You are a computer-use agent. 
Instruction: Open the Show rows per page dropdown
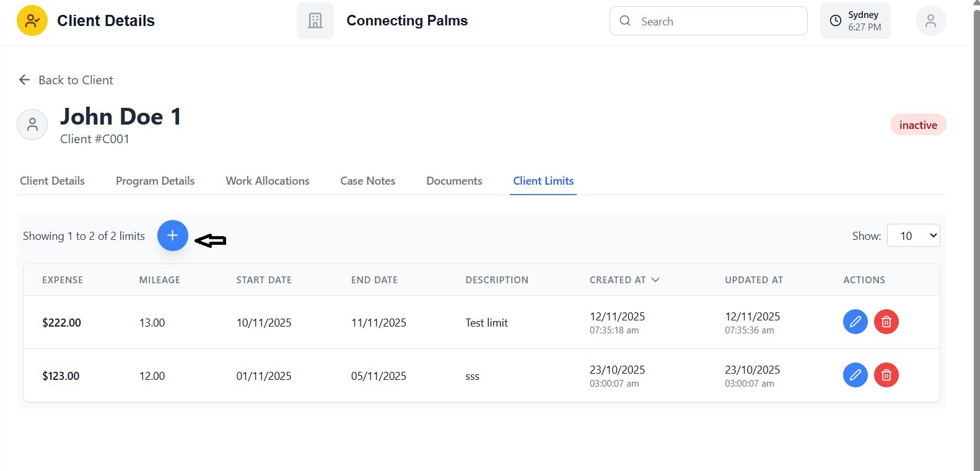[x=913, y=235]
